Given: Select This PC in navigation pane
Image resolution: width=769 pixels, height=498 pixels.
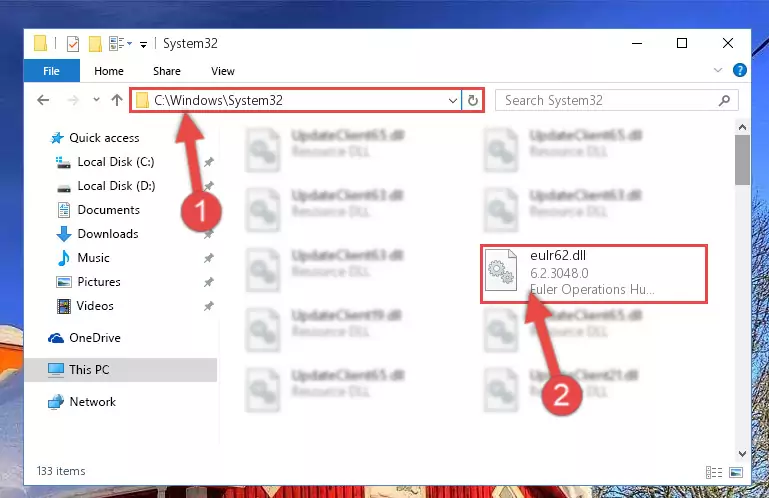Looking at the screenshot, I should pos(121,369).
